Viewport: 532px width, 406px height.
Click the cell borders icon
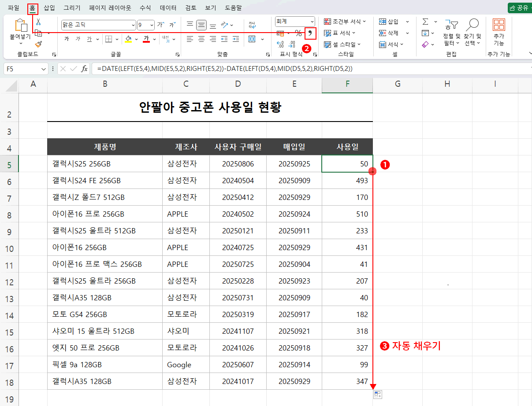[108, 39]
